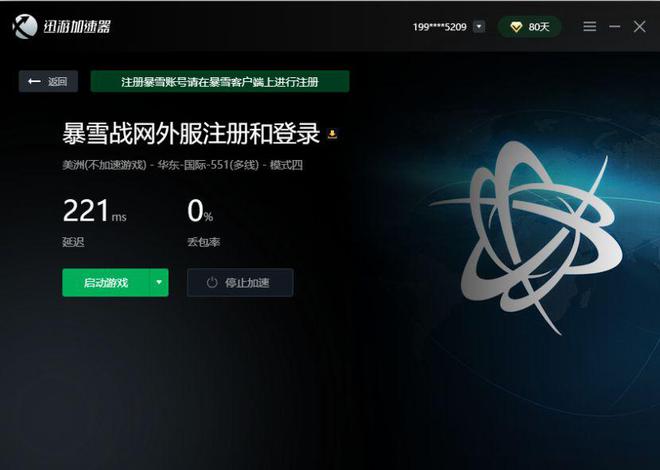Click the 丢包率 label
The height and width of the screenshot is (470, 660).
(x=204, y=242)
